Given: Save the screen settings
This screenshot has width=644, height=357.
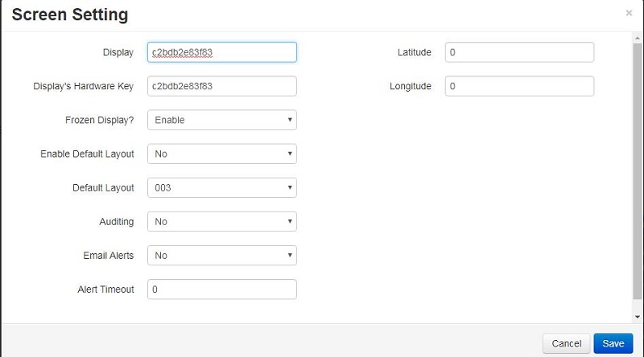Looking at the screenshot, I should click(613, 343).
